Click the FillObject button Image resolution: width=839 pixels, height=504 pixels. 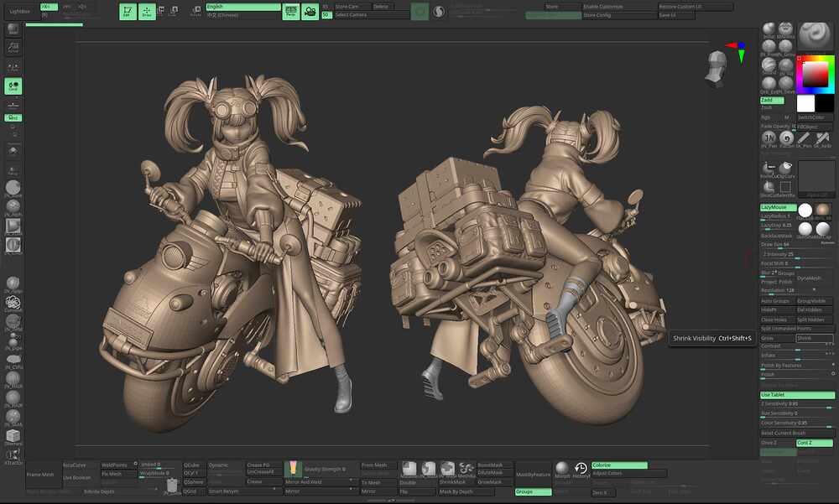click(815, 127)
